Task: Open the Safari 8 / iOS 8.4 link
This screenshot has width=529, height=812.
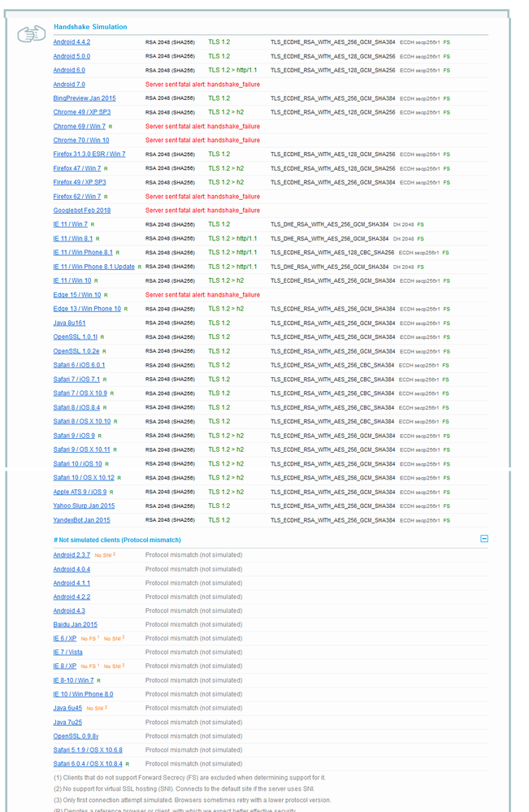Action: click(x=76, y=407)
